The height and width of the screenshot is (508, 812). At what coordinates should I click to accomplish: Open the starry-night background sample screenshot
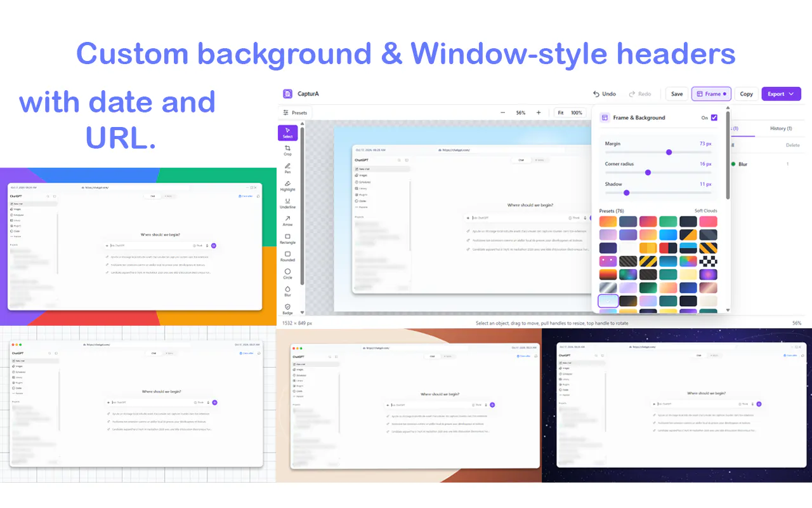pos(677,405)
